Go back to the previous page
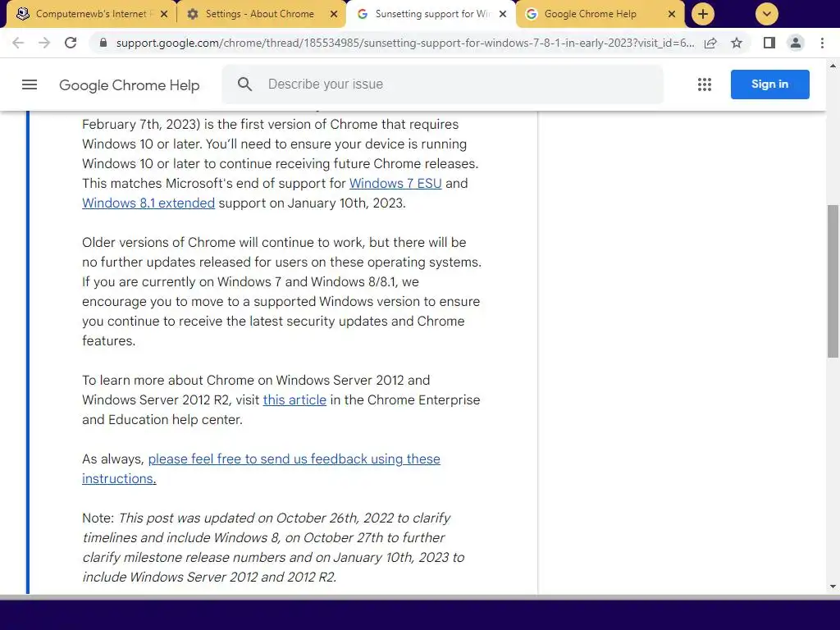This screenshot has height=630, width=840. point(18,43)
